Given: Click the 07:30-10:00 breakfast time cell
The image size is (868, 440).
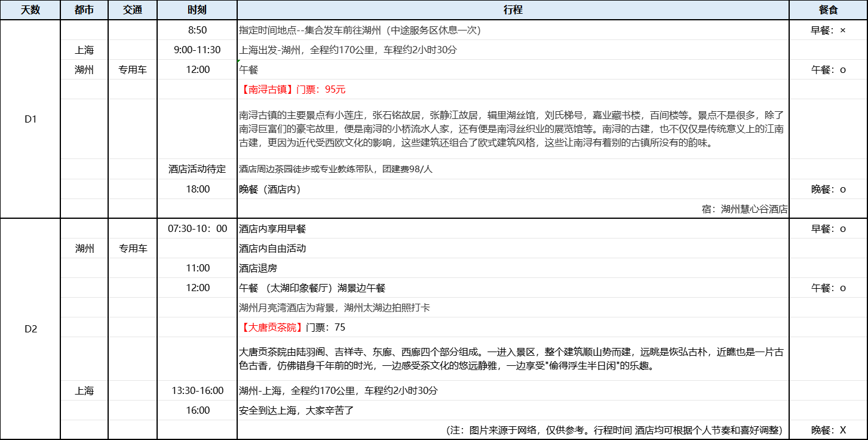Looking at the screenshot, I should click(x=197, y=228).
